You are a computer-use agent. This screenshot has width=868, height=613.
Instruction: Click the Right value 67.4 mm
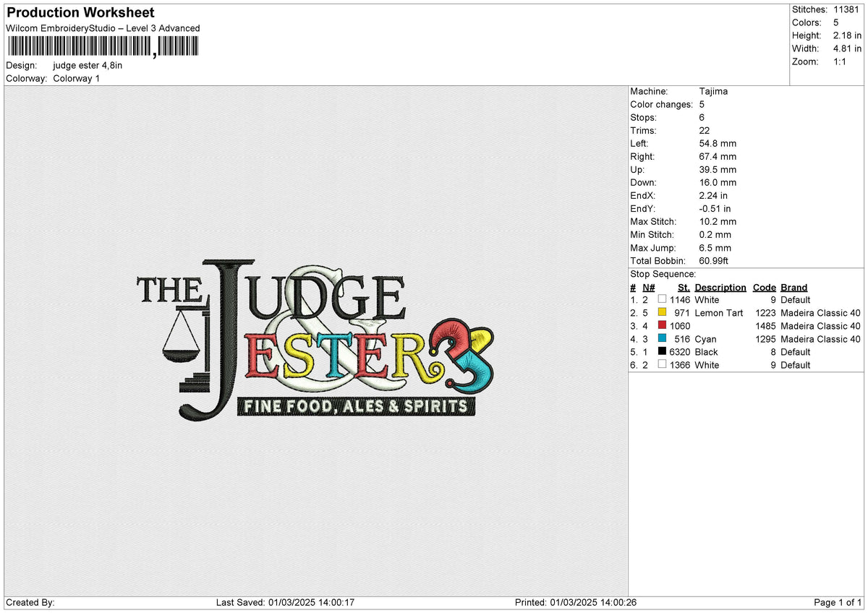[718, 156]
